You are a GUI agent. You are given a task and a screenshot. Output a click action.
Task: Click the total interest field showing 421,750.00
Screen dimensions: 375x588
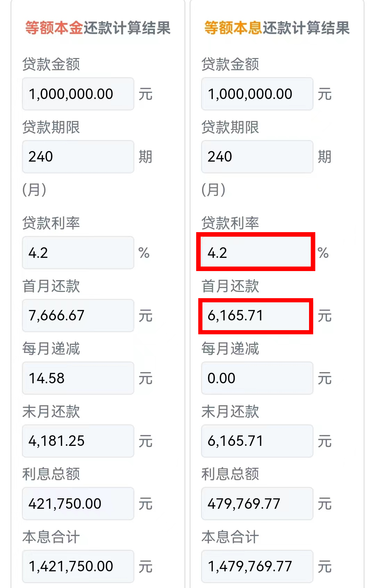(78, 504)
